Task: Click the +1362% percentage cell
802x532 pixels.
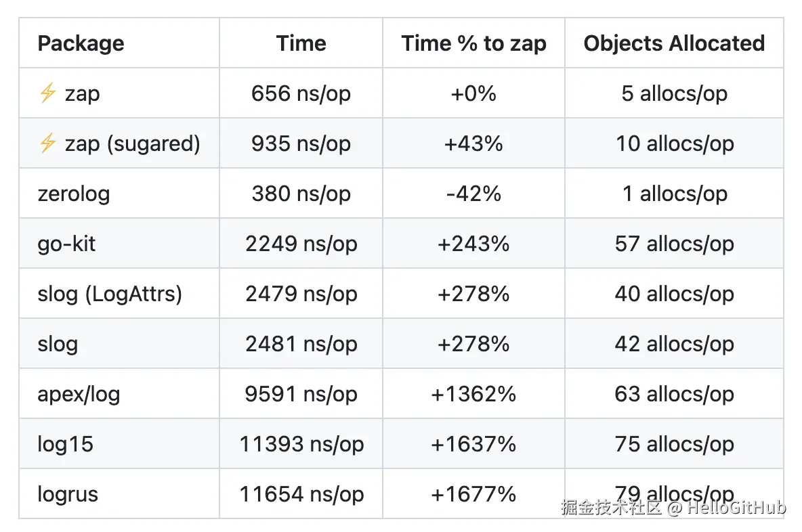Action: [x=473, y=394]
